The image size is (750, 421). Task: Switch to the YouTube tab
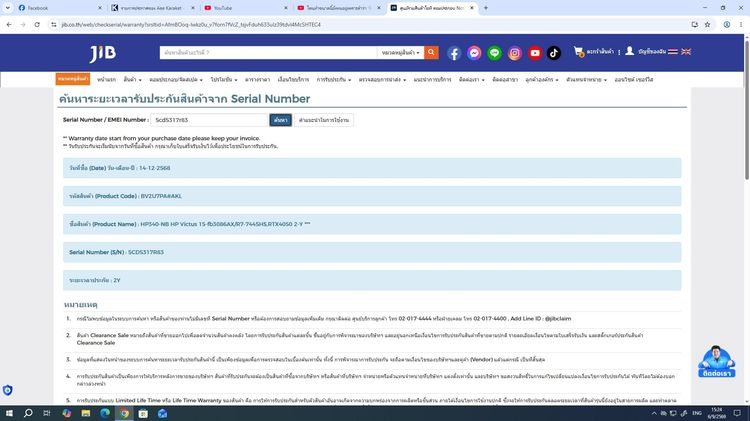coord(244,8)
